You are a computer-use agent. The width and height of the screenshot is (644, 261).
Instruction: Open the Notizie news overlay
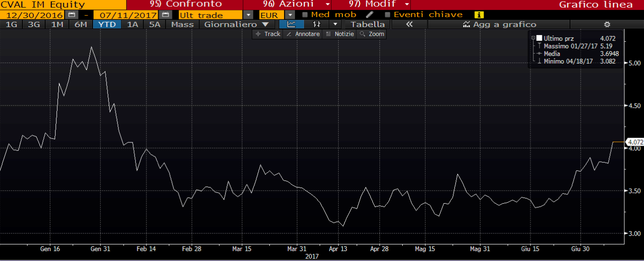(340, 34)
